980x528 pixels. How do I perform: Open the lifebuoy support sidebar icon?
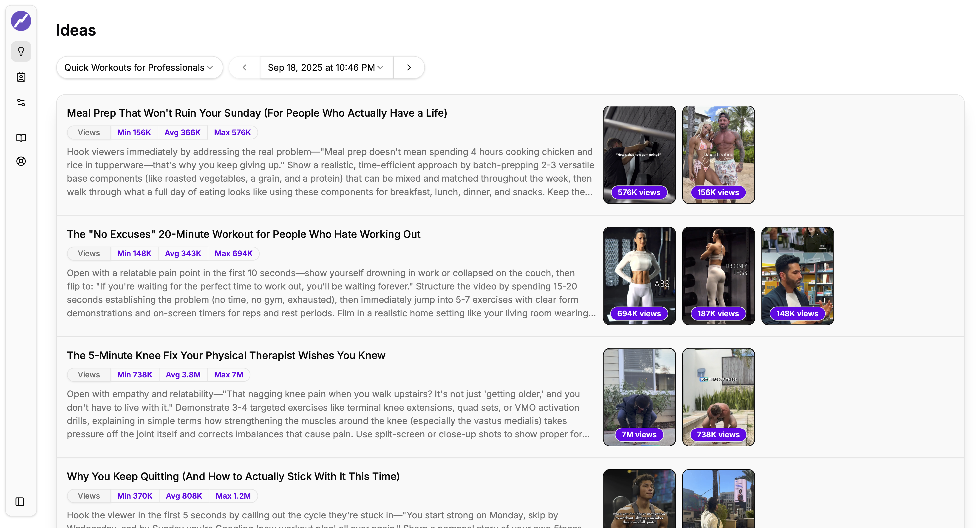coord(21,161)
